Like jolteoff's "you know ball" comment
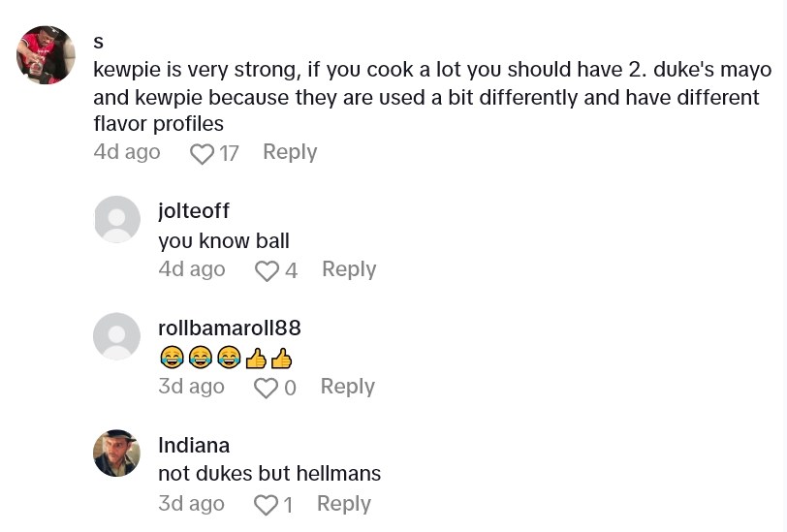The height and width of the screenshot is (532, 787). point(267,271)
